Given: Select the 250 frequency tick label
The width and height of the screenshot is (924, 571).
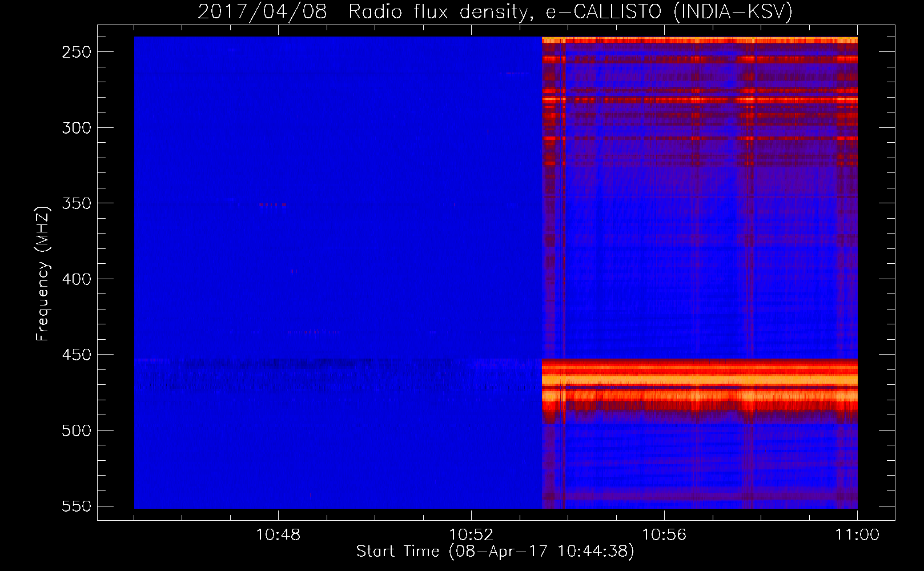Looking at the screenshot, I should 77,52.
